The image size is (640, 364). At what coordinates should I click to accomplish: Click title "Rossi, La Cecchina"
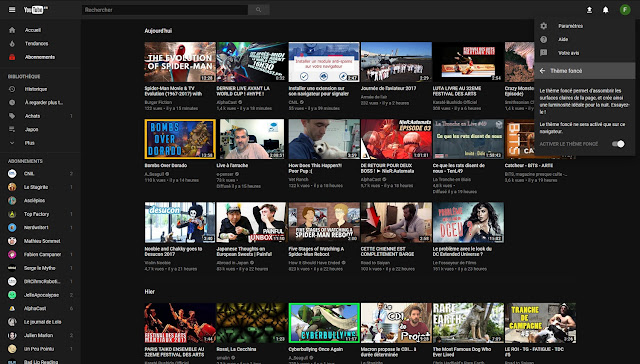click(x=236, y=349)
